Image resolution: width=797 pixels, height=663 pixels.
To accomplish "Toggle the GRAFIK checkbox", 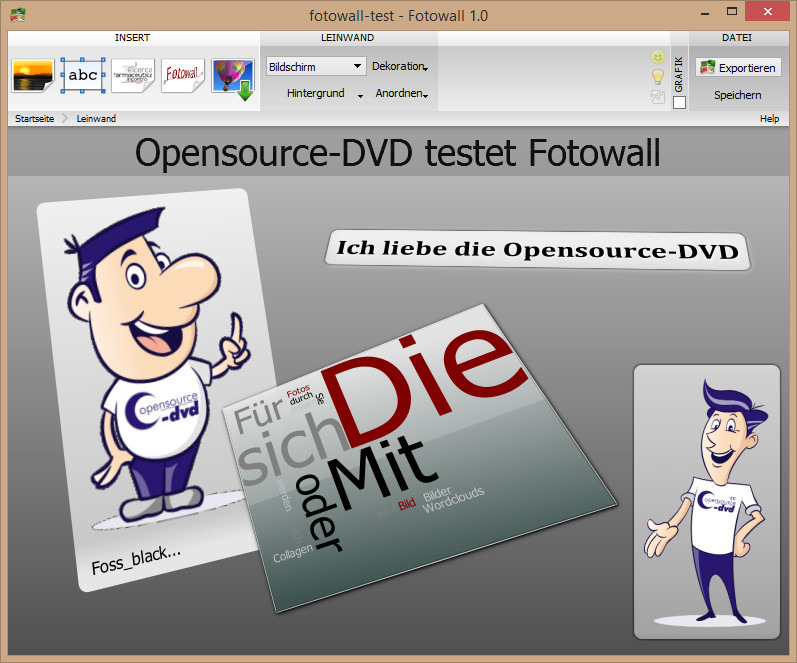I will click(x=680, y=102).
